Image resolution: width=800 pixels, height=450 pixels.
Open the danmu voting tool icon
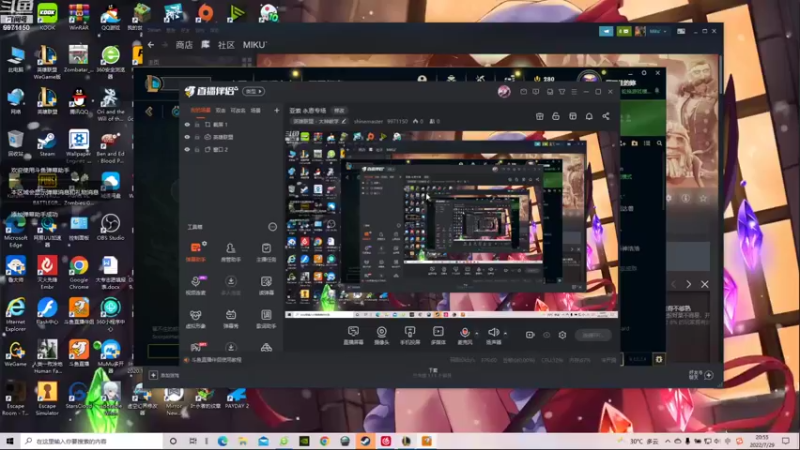266,285
